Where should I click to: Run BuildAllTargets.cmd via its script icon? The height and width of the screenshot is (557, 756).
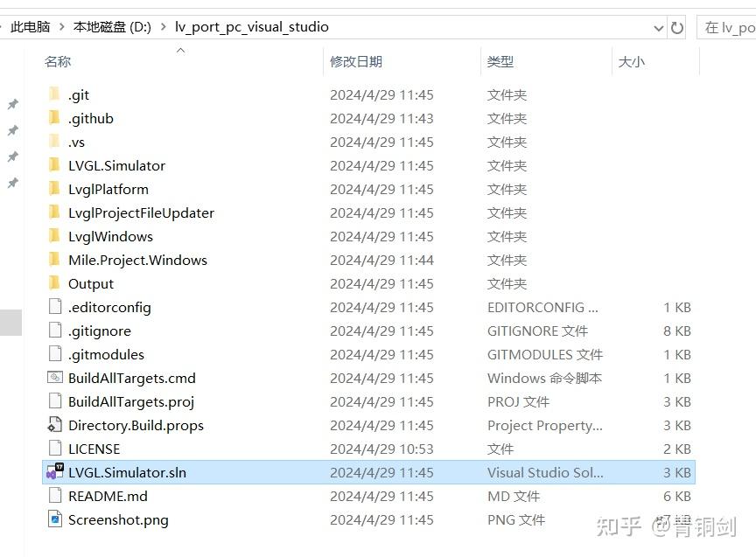click(54, 378)
